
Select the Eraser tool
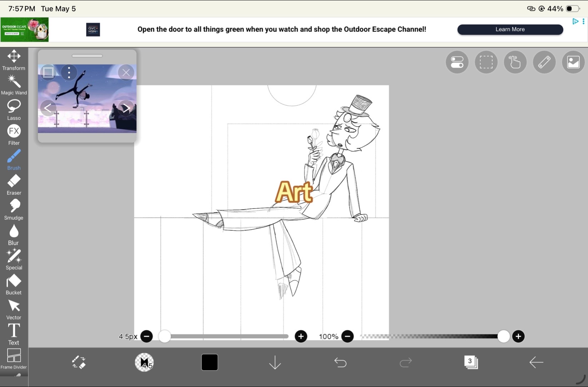pos(14,185)
